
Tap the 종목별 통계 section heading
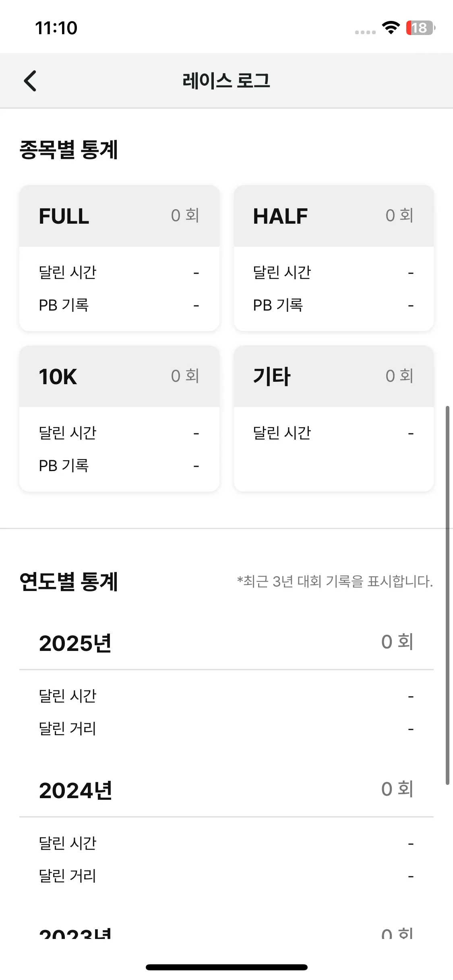69,150
